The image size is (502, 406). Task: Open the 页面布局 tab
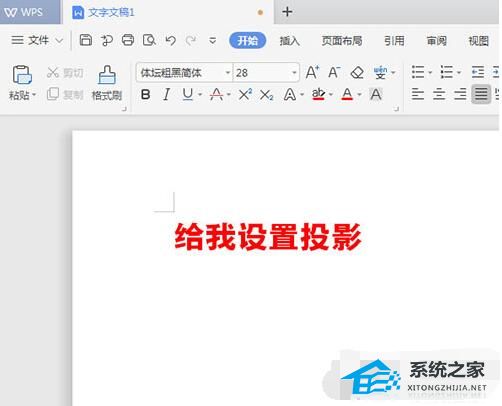(x=342, y=41)
